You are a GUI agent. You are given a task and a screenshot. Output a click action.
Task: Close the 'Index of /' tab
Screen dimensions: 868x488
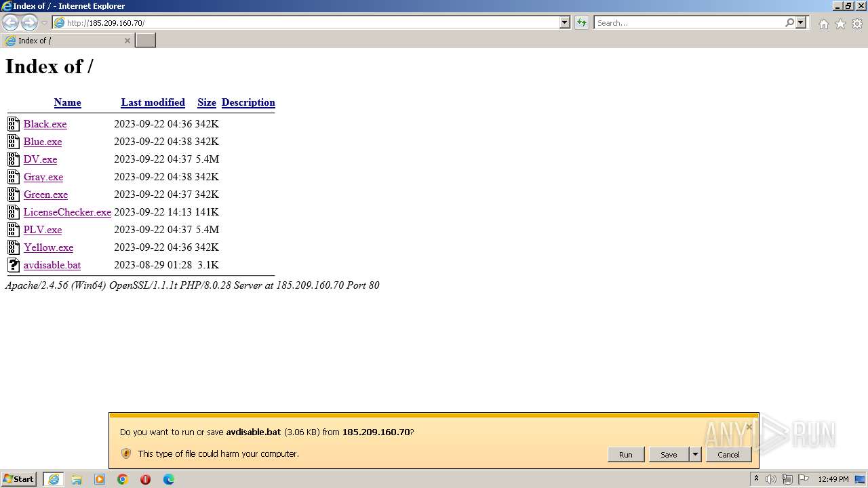tap(127, 41)
